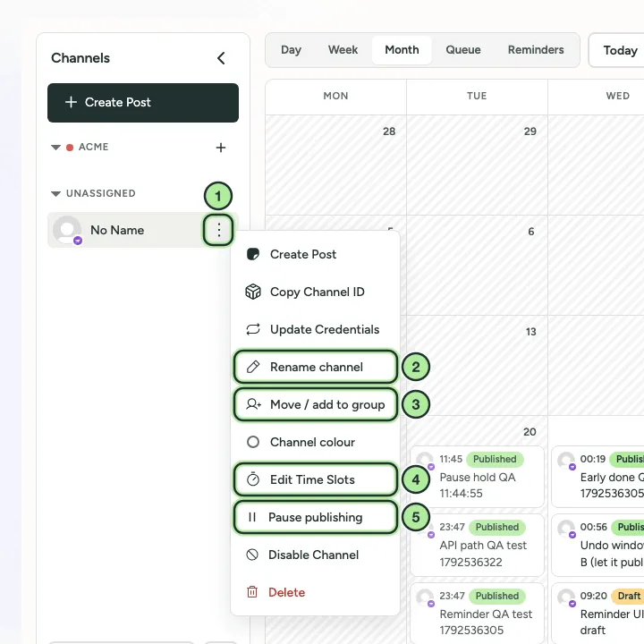This screenshot has width=644, height=644.
Task: Click the avatar on the 11:45 post
Action: coord(425,461)
